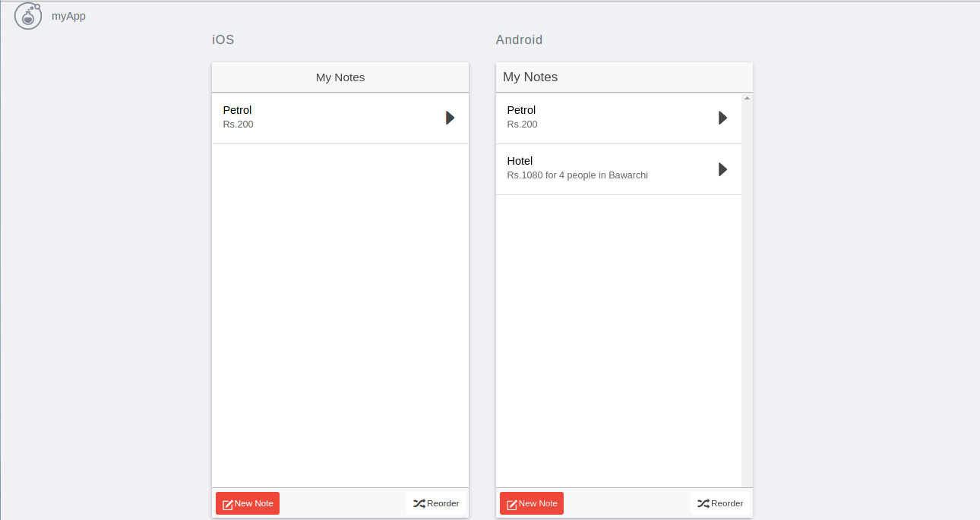Create a New Note in iOS panel
This screenshot has width=980, height=520.
pos(248,503)
